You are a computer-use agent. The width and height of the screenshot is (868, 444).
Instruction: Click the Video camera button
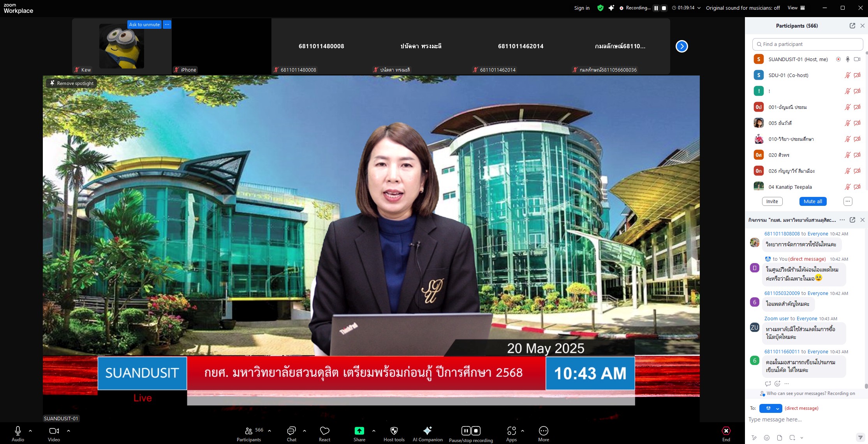point(54,433)
